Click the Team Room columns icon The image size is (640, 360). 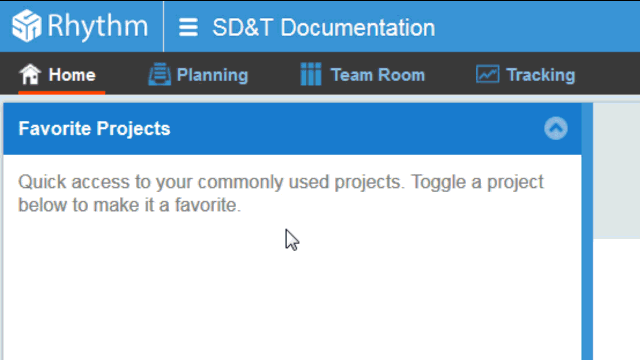point(311,74)
